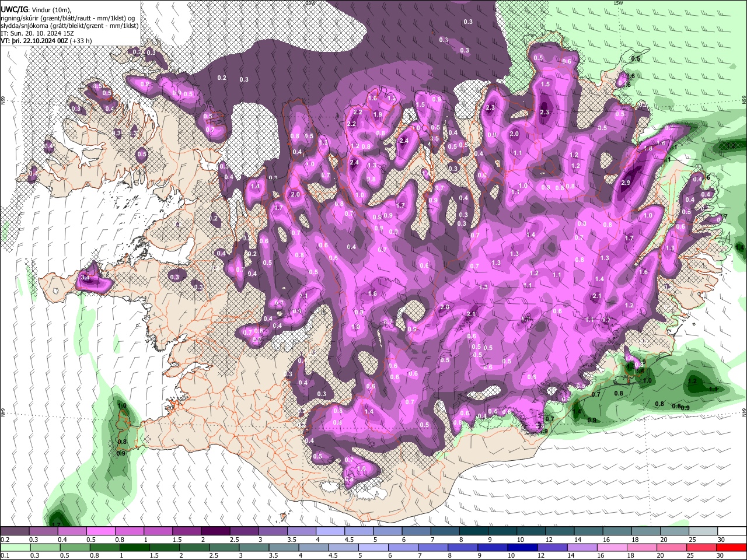
Task: Pick the pure red swatch ending the lower scale
Action: pyautogui.click(x=732, y=548)
